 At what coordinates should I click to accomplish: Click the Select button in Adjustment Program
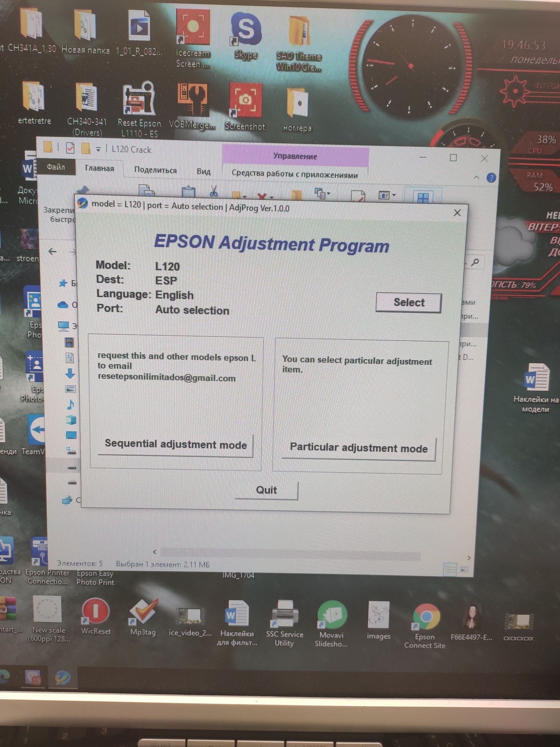(408, 302)
